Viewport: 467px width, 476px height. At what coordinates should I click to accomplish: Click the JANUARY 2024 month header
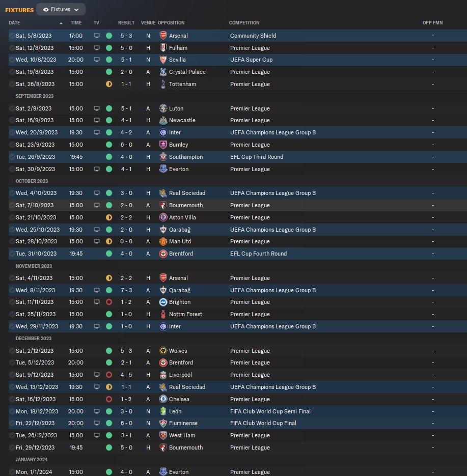click(x=32, y=459)
